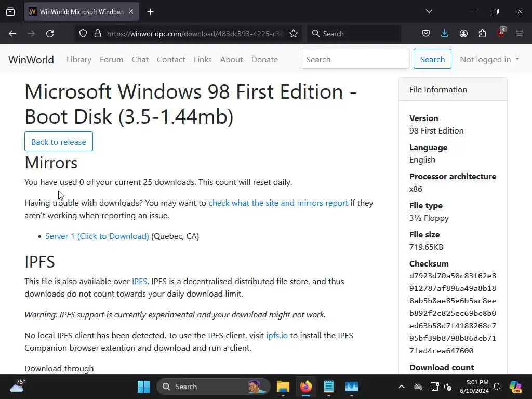This screenshot has height=399, width=532.
Task: Open the About menu item
Action: (x=231, y=59)
